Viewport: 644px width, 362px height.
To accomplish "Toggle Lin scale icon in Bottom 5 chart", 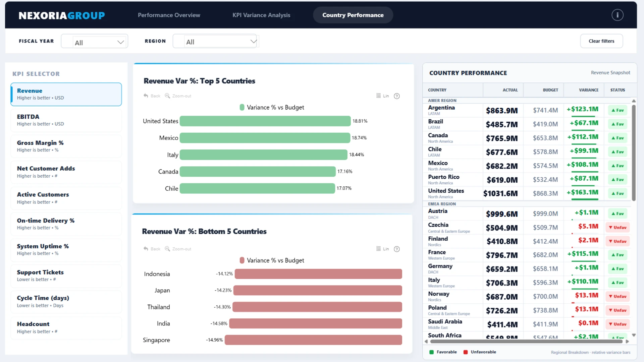I will [x=379, y=249].
